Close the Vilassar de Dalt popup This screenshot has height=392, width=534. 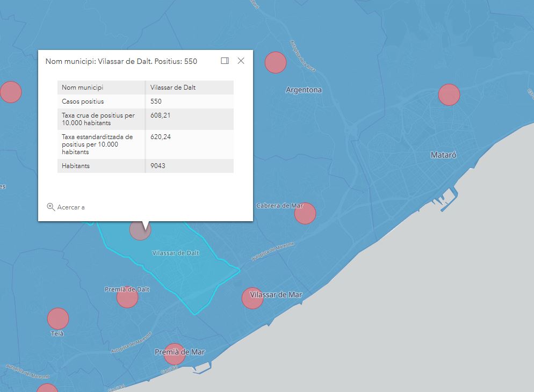241,61
